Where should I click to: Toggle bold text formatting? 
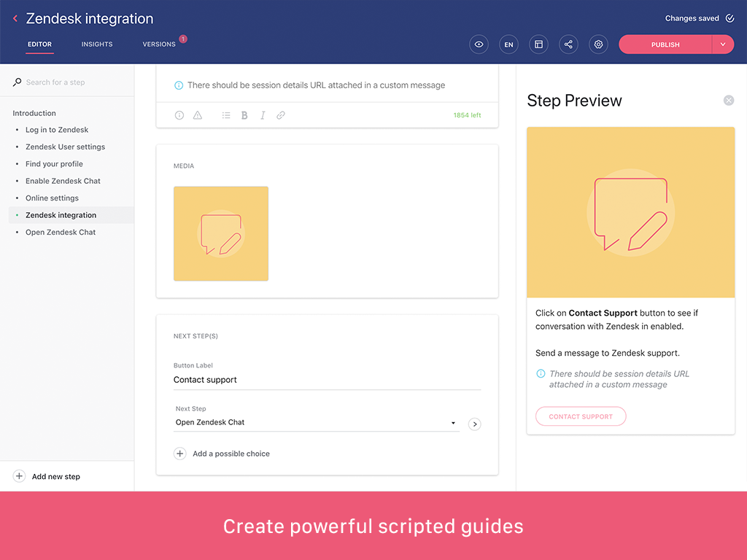(x=244, y=115)
